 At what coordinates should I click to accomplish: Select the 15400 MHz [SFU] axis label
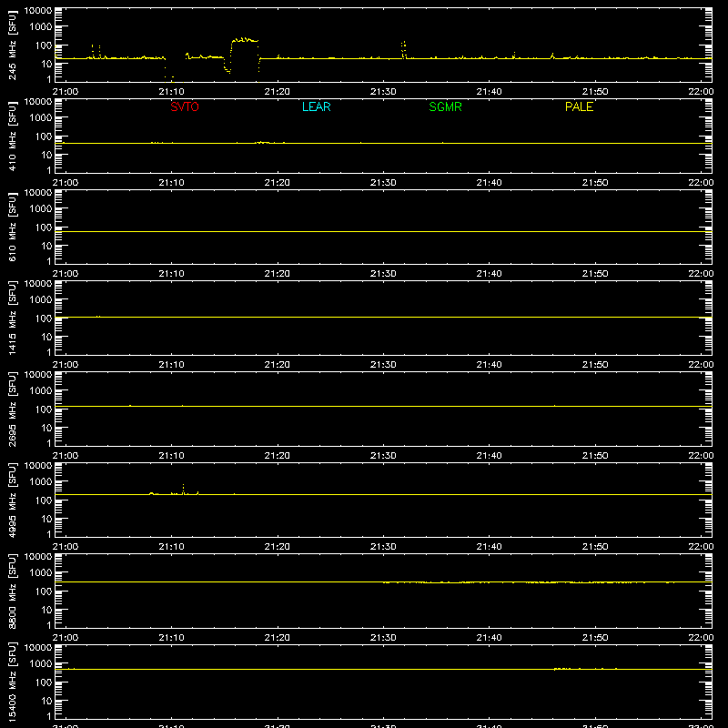pos(13,682)
